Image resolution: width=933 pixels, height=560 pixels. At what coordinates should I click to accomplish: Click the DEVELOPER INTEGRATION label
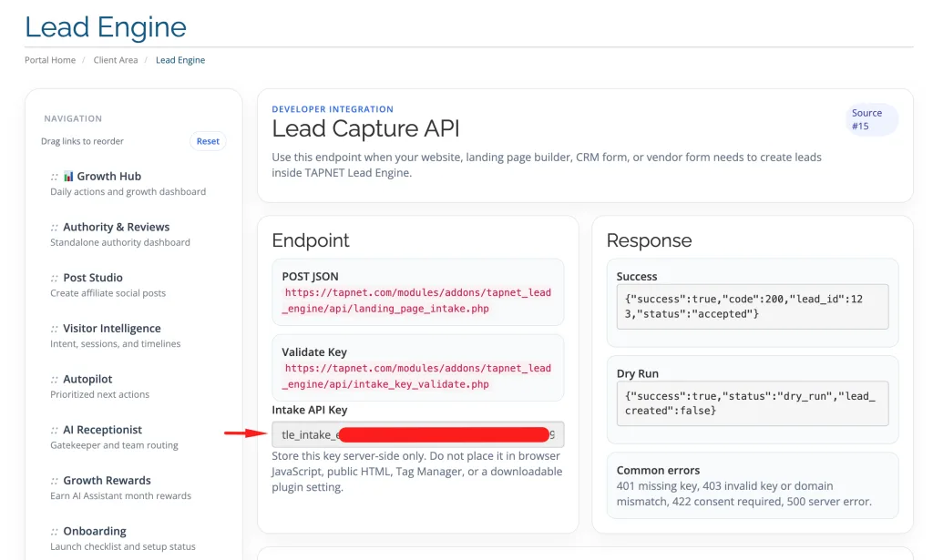point(333,108)
